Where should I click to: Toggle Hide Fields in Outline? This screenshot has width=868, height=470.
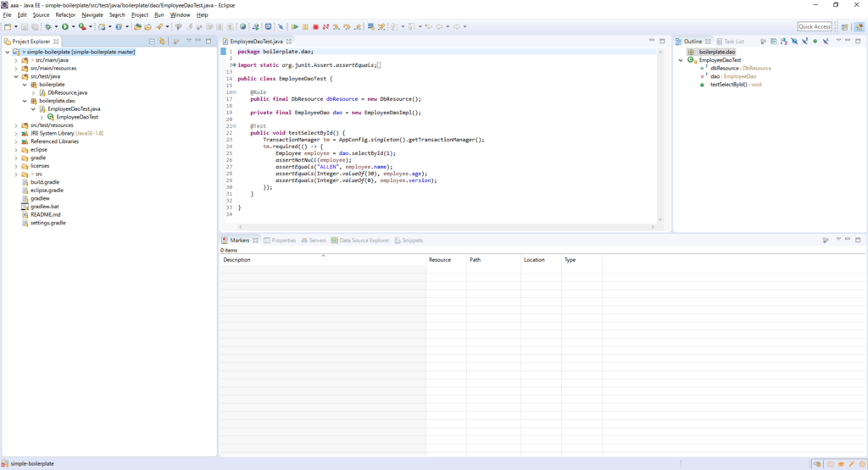794,41
